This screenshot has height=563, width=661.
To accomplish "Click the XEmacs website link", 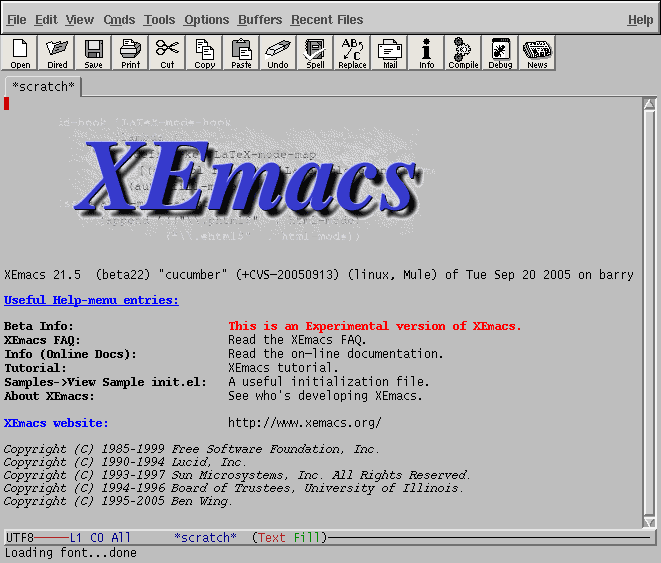I will coord(56,423).
